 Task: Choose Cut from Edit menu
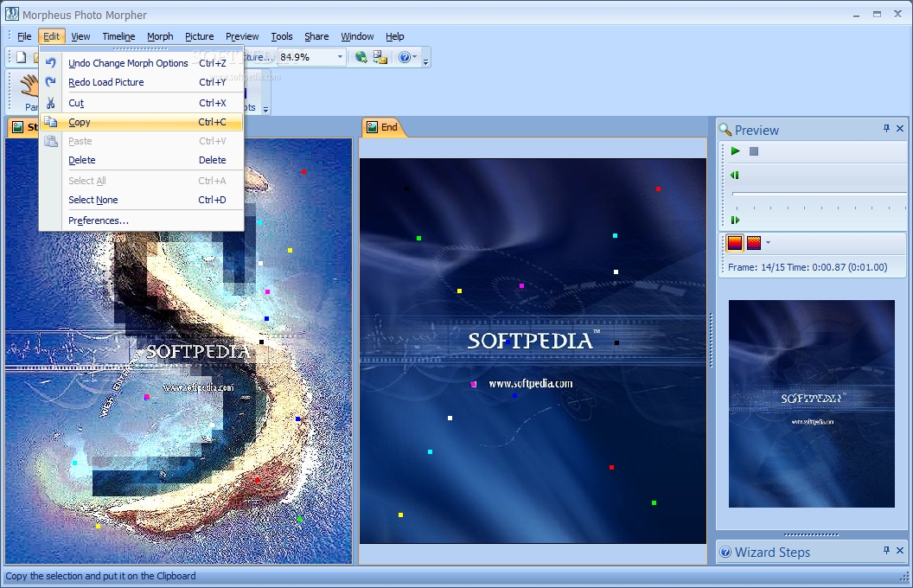(x=142, y=103)
